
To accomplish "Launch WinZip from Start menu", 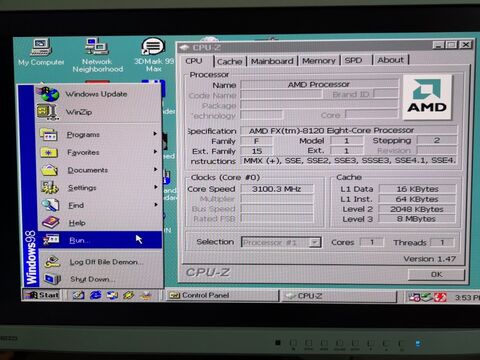I will pos(99,112).
